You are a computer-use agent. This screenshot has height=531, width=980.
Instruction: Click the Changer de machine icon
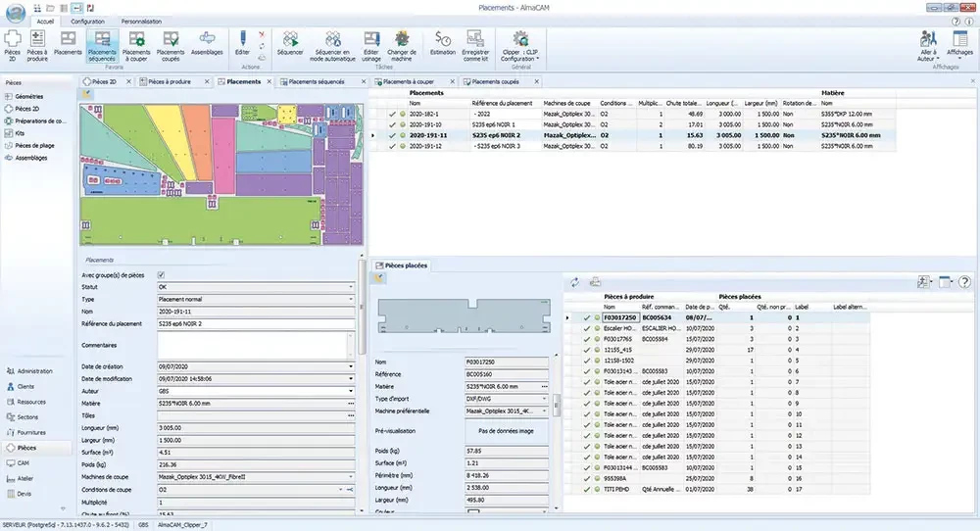click(x=402, y=42)
